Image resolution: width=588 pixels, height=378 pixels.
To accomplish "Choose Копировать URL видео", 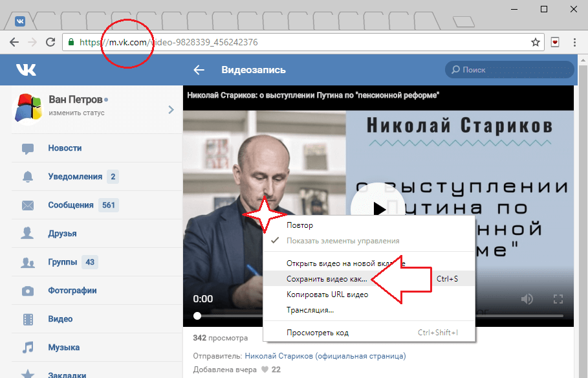I will coord(369,295).
